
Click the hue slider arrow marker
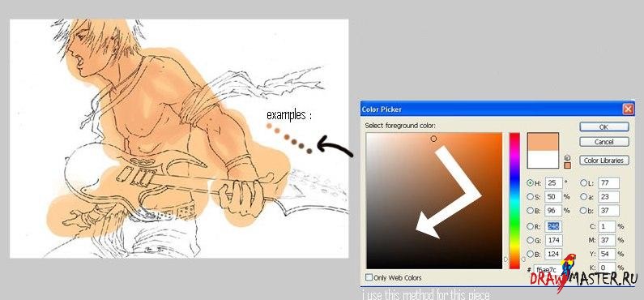[506, 259]
